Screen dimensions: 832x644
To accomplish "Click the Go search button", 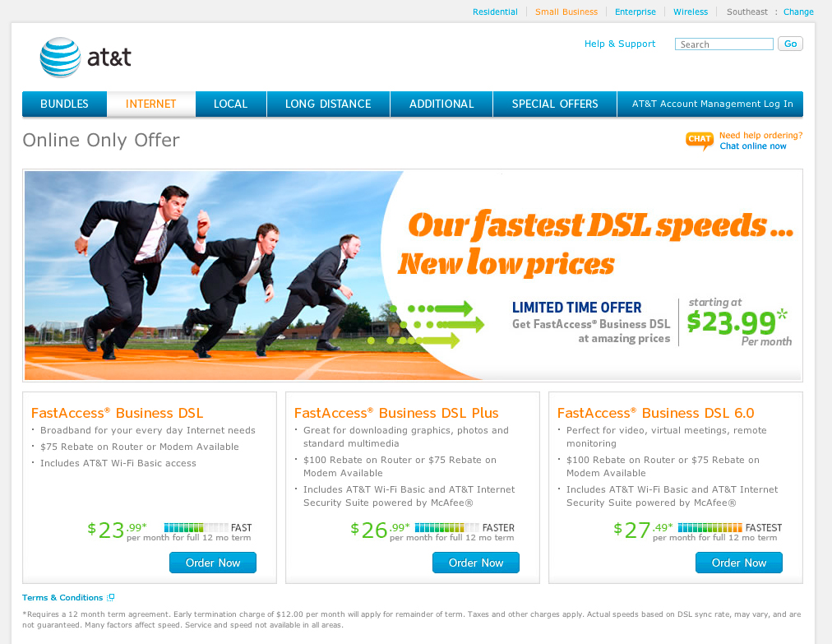I will 790,44.
